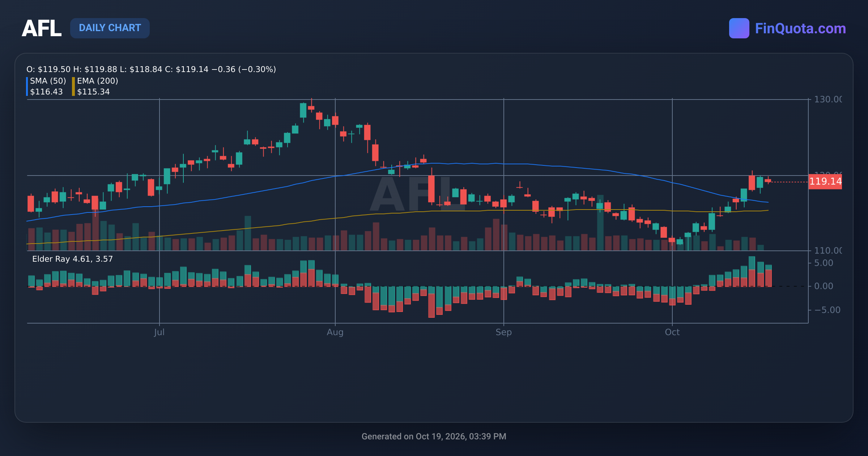Click the 110.00 price axis label

click(828, 250)
